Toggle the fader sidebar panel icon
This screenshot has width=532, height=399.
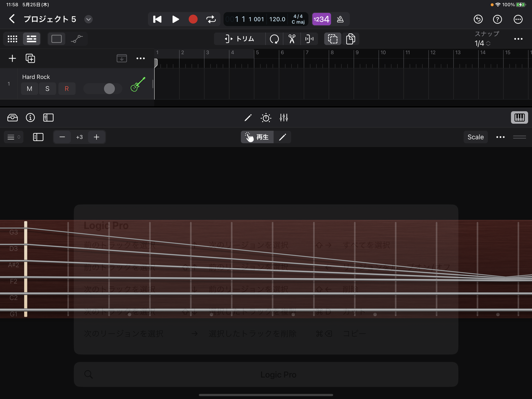[48, 118]
